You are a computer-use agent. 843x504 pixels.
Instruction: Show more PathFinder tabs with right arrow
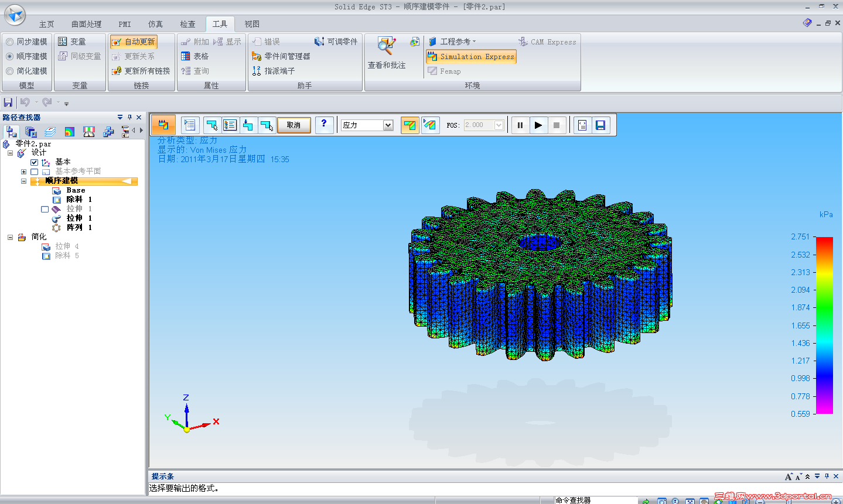click(141, 131)
